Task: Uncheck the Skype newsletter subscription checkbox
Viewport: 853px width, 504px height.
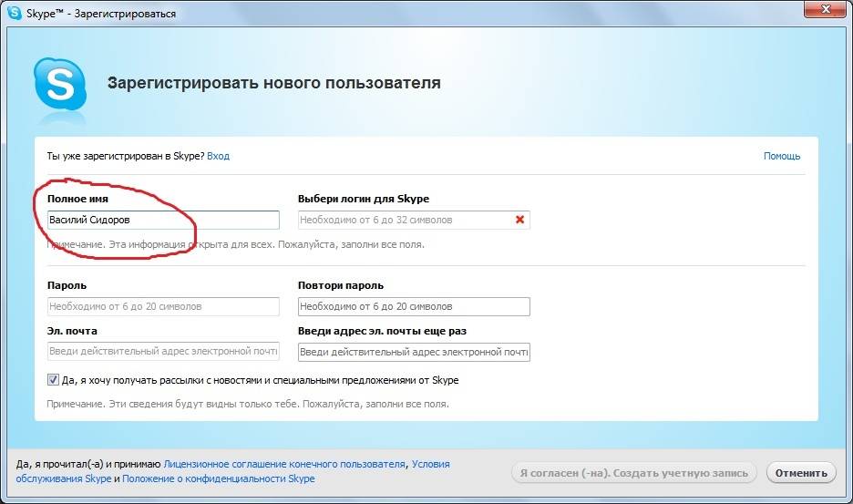Action: 53,380
